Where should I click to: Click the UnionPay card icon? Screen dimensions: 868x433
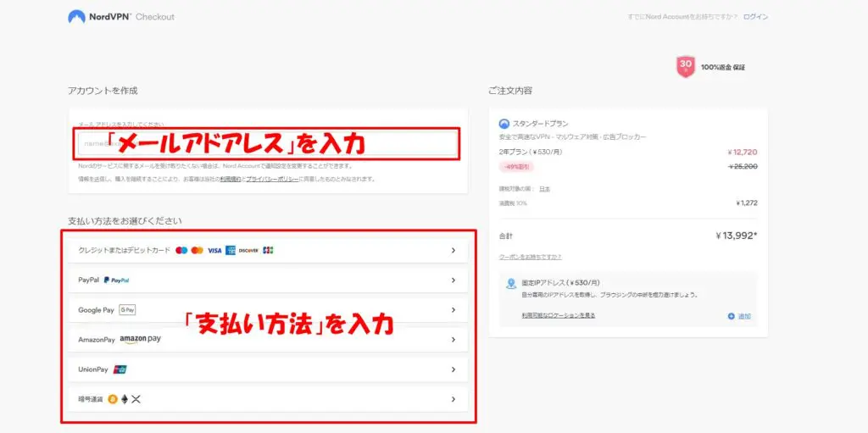pyautogui.click(x=120, y=369)
